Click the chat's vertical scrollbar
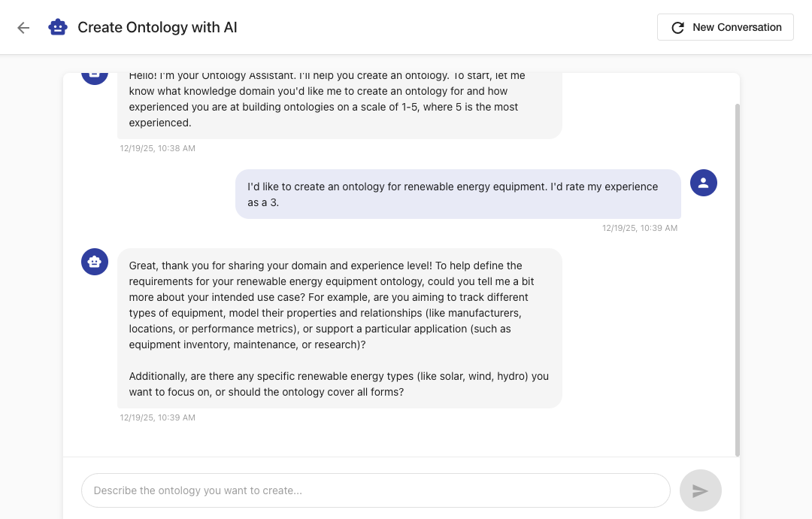812x519 pixels. click(x=737, y=278)
